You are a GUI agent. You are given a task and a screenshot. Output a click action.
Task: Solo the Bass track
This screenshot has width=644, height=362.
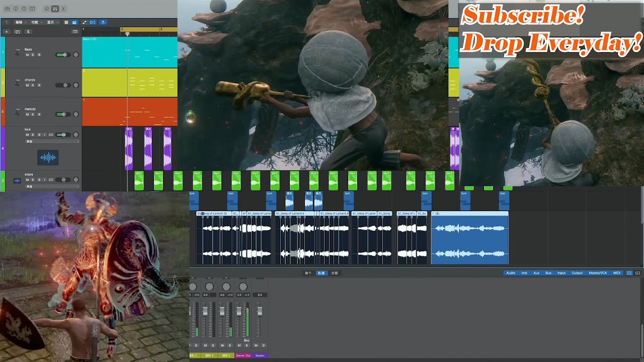33,55
